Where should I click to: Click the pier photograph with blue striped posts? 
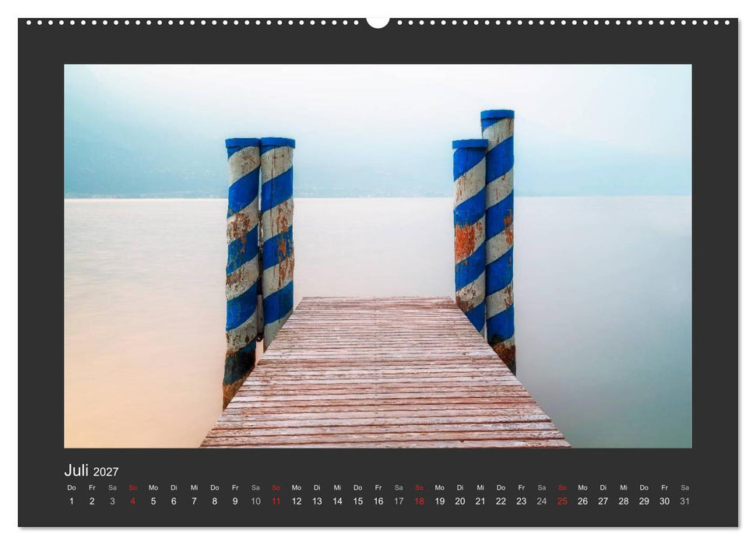[378, 256]
